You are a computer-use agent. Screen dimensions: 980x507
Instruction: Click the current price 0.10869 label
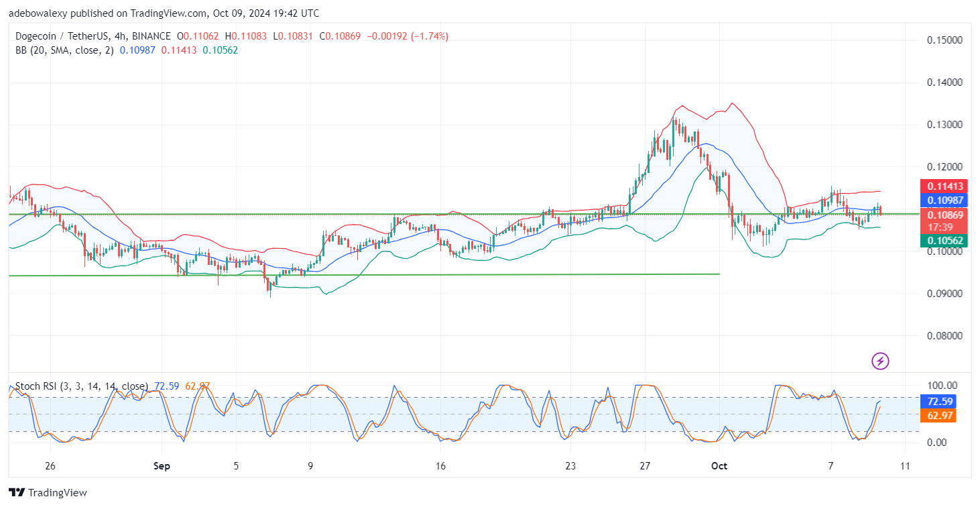(x=945, y=215)
